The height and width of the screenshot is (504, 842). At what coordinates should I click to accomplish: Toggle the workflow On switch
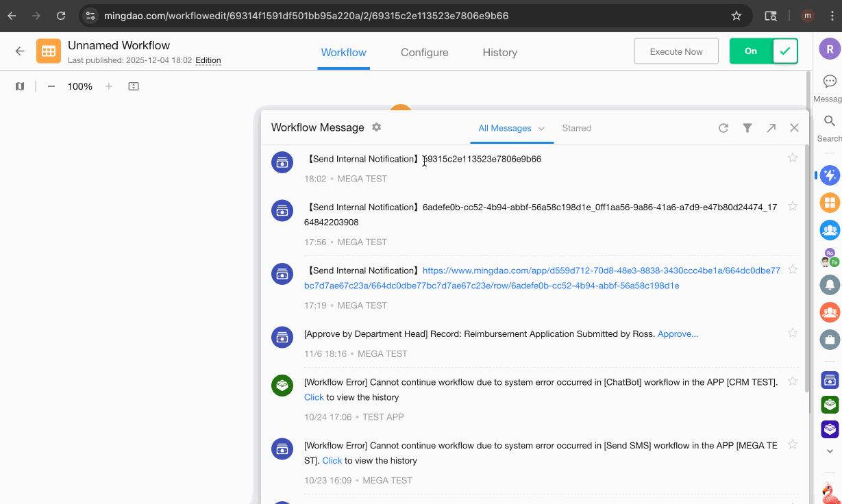tap(763, 51)
